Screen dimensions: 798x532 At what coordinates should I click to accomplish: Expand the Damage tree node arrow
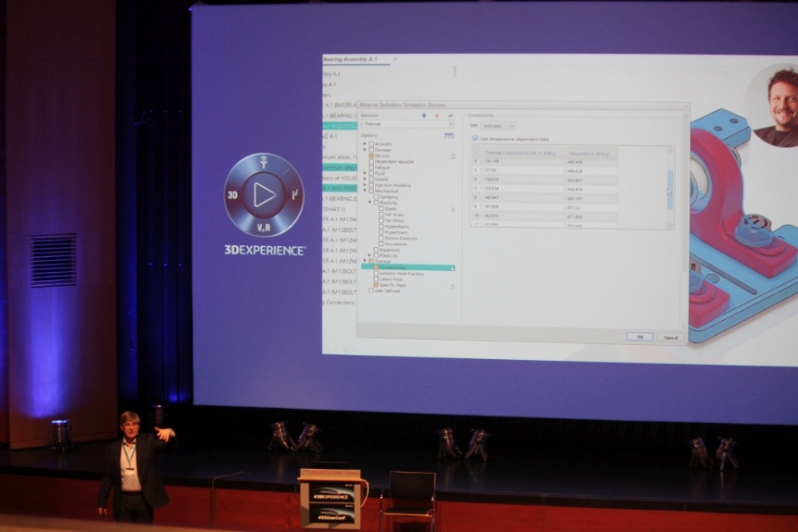(x=365, y=150)
